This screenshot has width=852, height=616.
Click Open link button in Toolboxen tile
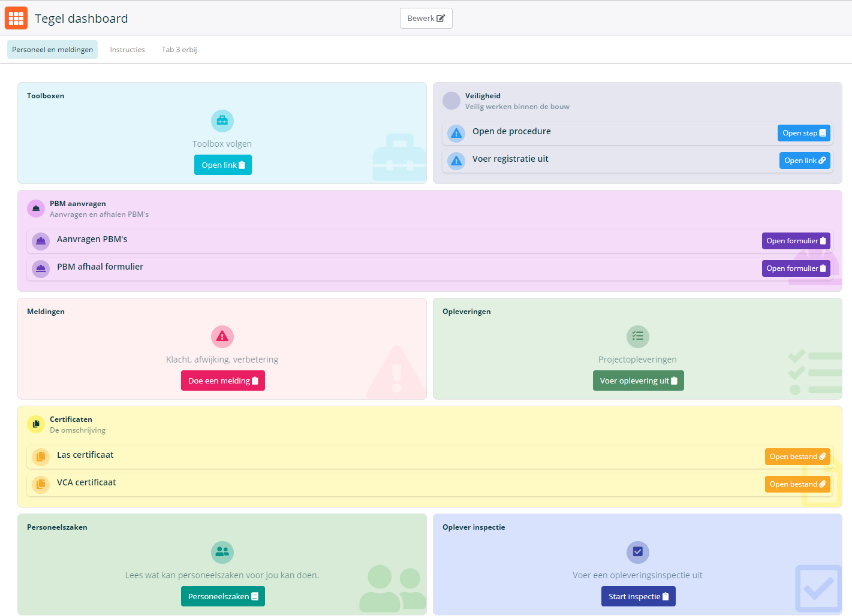click(222, 165)
